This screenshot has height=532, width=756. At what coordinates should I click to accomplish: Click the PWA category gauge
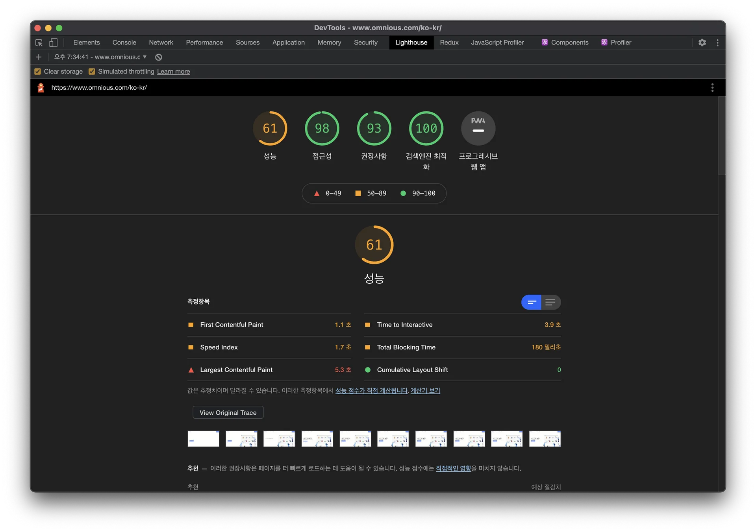[x=478, y=128]
